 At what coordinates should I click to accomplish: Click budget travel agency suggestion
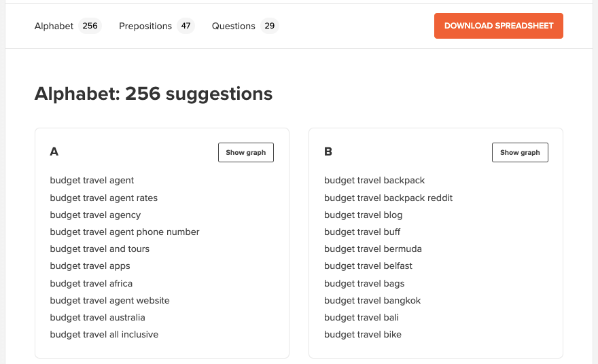[x=95, y=215]
